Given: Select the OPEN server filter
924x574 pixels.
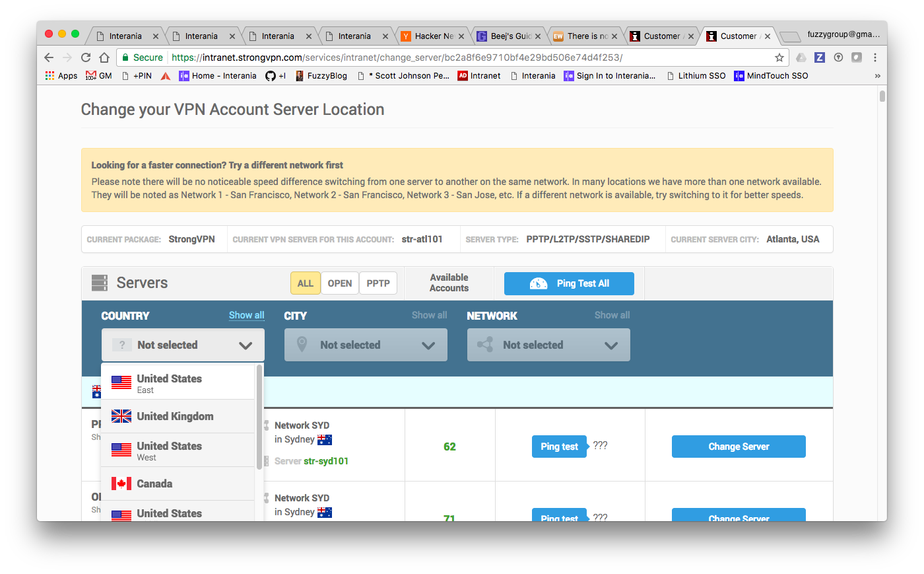Looking at the screenshot, I should click(340, 283).
